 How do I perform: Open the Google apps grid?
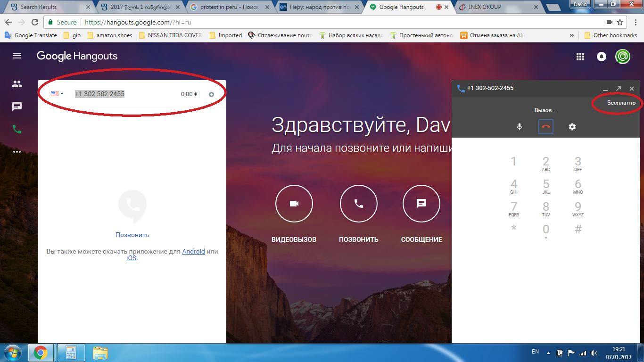pos(580,57)
